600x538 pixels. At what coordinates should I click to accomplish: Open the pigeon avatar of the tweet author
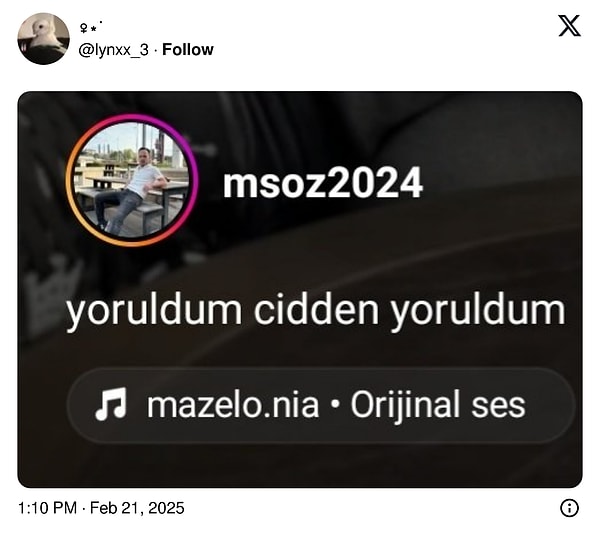pos(44,39)
